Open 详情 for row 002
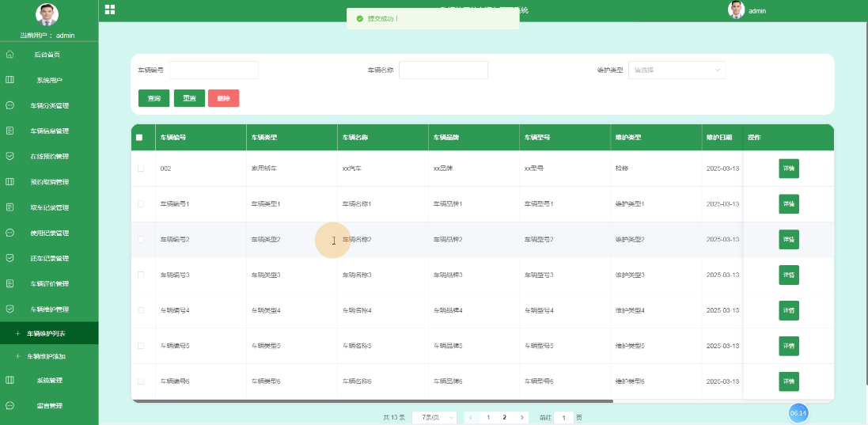 click(x=789, y=169)
